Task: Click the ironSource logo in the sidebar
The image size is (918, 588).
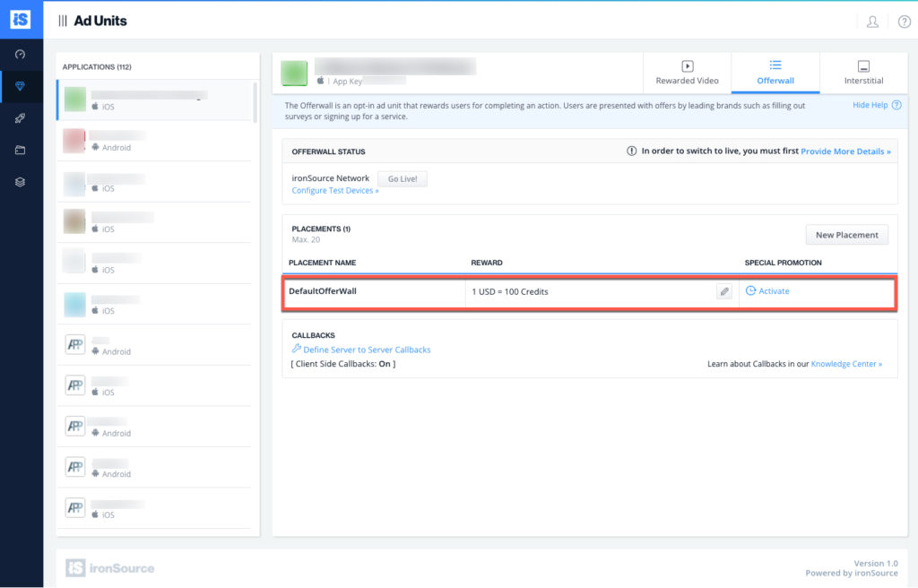Action: (x=21, y=20)
